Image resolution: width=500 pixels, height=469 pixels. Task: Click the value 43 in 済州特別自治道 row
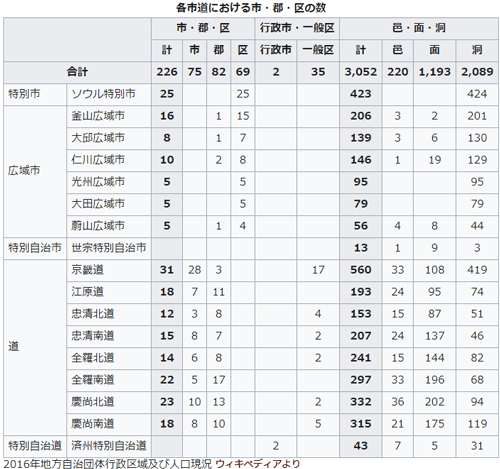(361, 446)
